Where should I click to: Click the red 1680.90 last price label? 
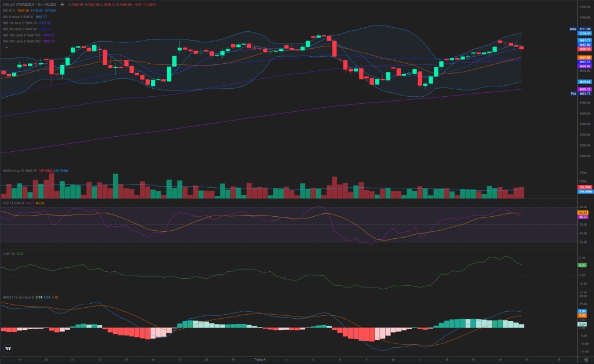click(585, 49)
